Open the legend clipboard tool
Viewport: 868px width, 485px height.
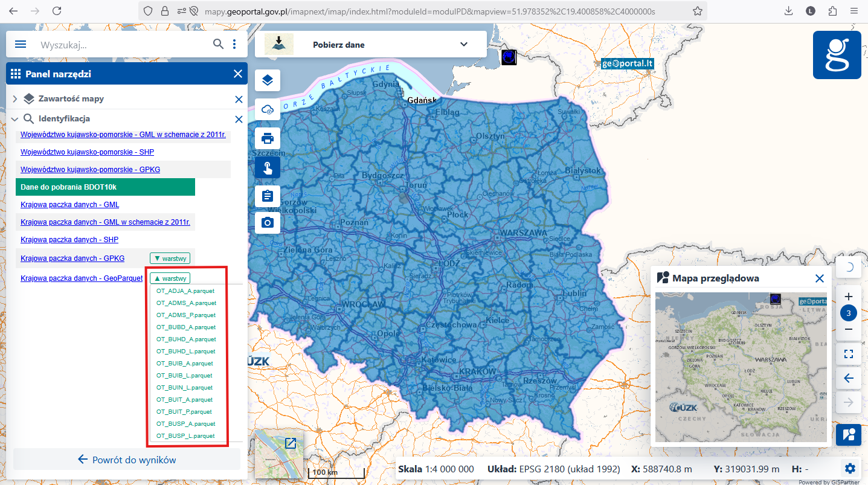point(267,196)
